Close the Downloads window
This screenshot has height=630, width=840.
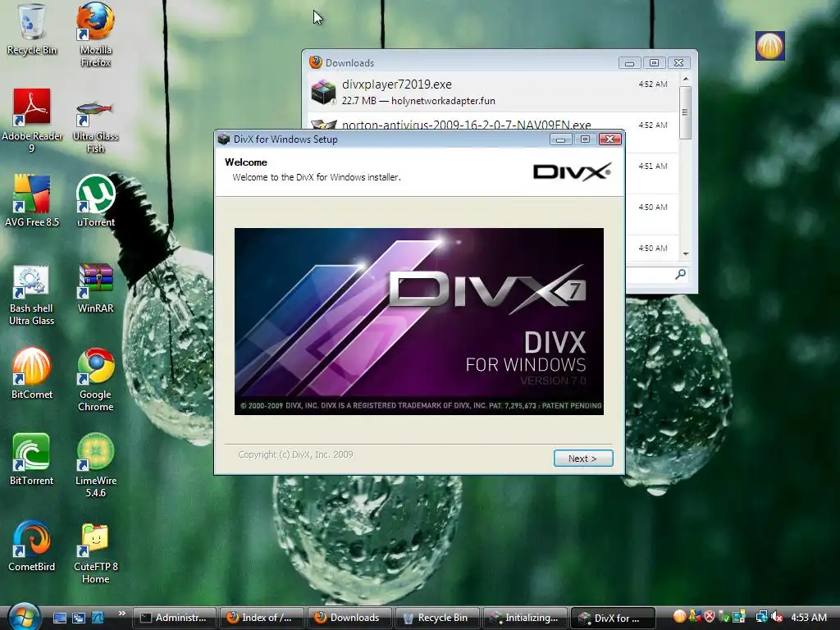[678, 62]
